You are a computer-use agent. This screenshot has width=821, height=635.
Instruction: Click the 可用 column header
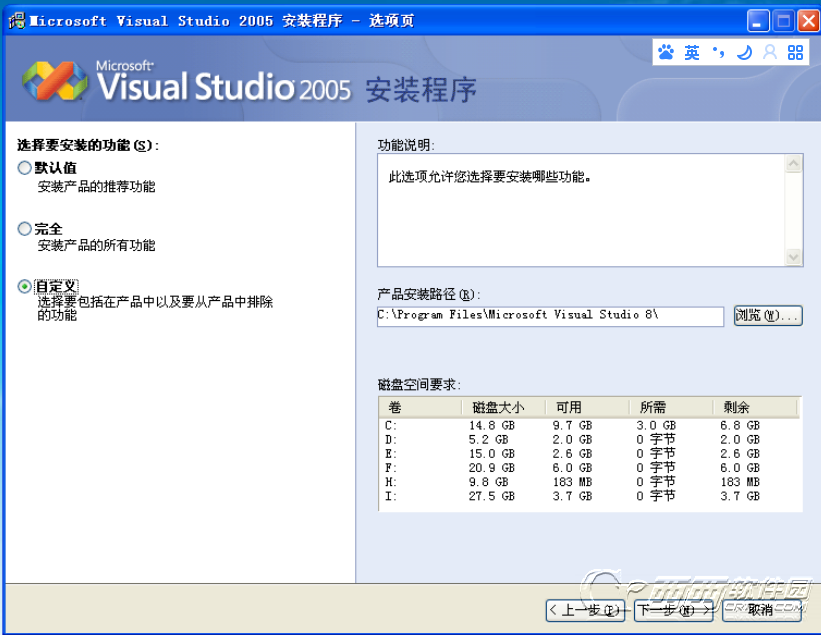click(x=589, y=407)
